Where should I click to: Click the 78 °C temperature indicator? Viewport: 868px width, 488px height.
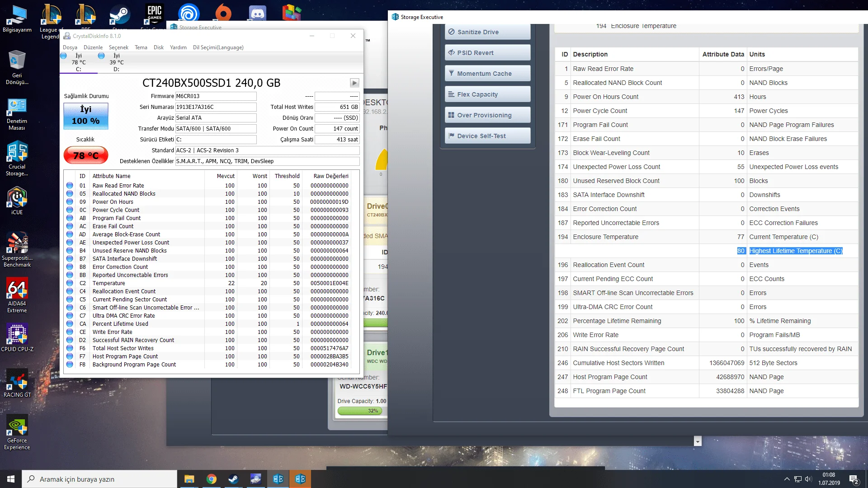pos(85,155)
